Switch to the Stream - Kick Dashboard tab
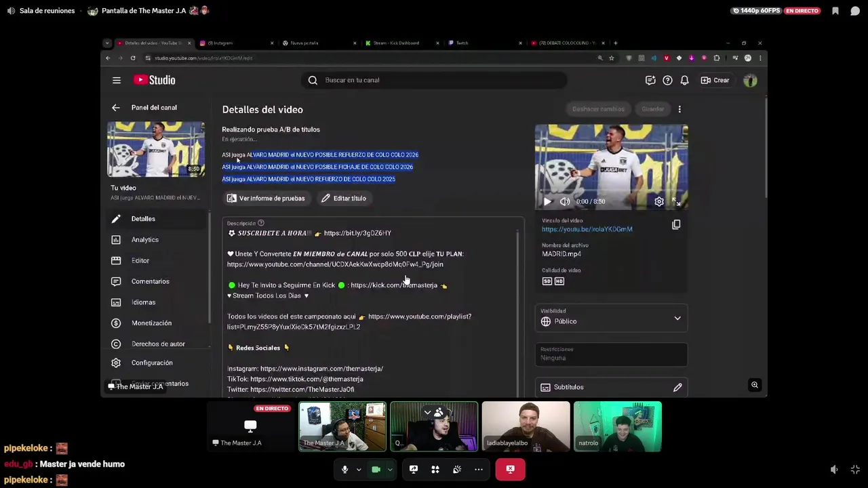The height and width of the screenshot is (488, 868). pos(401,43)
